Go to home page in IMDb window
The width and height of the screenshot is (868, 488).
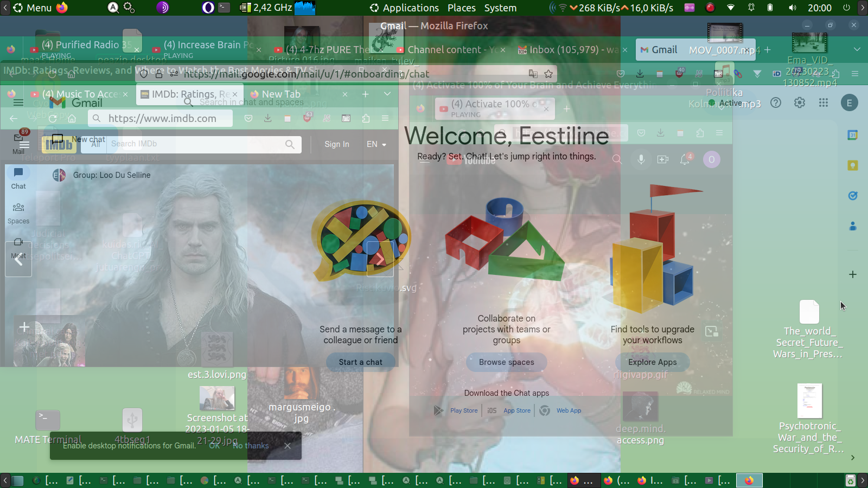tap(72, 118)
